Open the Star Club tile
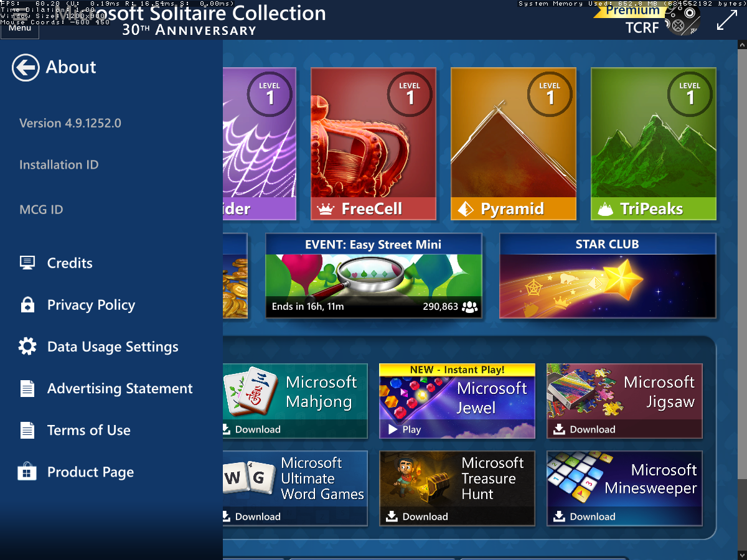This screenshot has width=747, height=560. pos(608,276)
